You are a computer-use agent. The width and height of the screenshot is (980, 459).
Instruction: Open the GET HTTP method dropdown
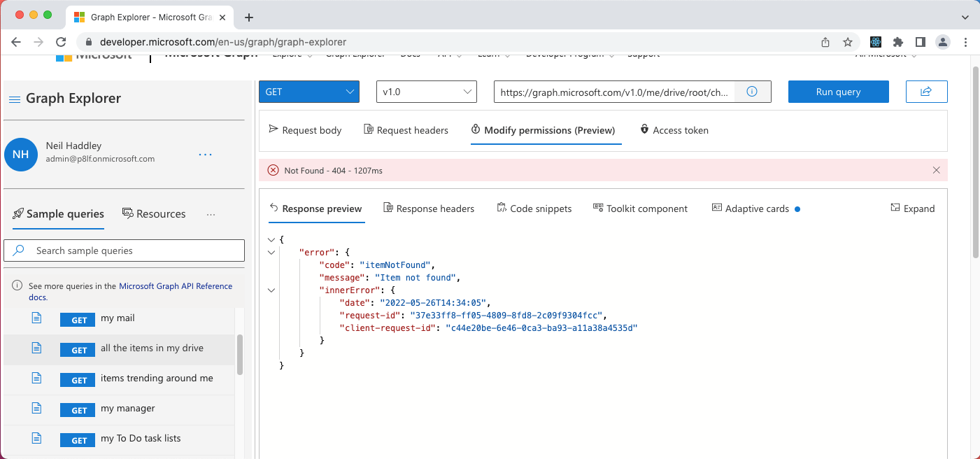click(x=309, y=92)
